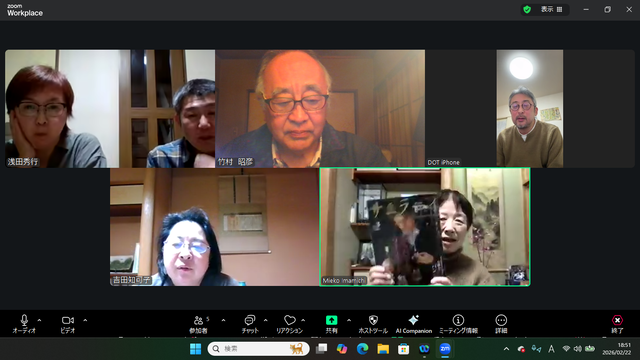Open volume control in system tray
640x360 pixels.
[578, 349]
